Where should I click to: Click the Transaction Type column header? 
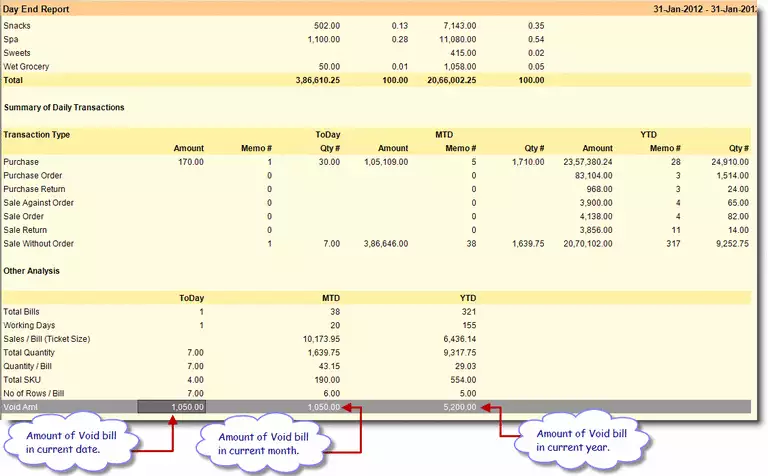pyautogui.click(x=36, y=134)
